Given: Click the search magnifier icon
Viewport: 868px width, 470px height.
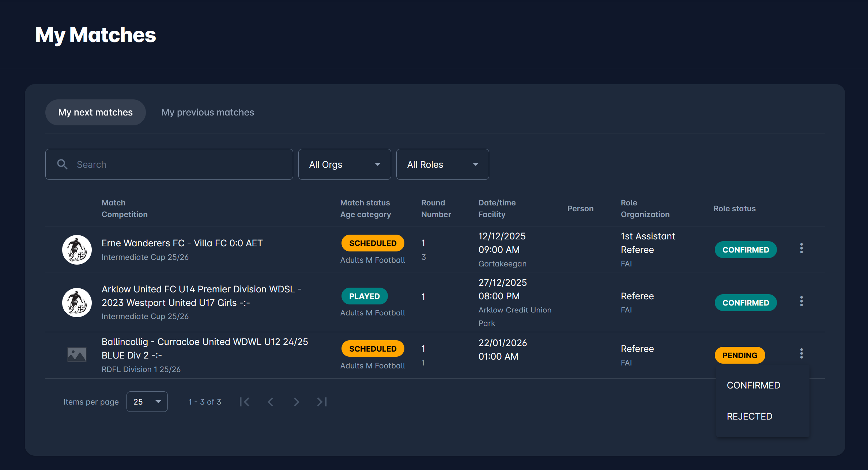Looking at the screenshot, I should tap(62, 164).
